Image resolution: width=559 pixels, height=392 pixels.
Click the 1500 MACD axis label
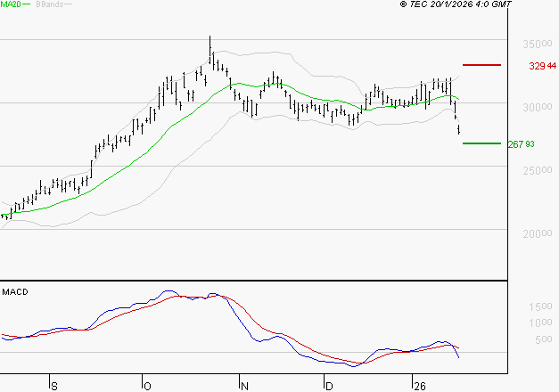[540, 306]
